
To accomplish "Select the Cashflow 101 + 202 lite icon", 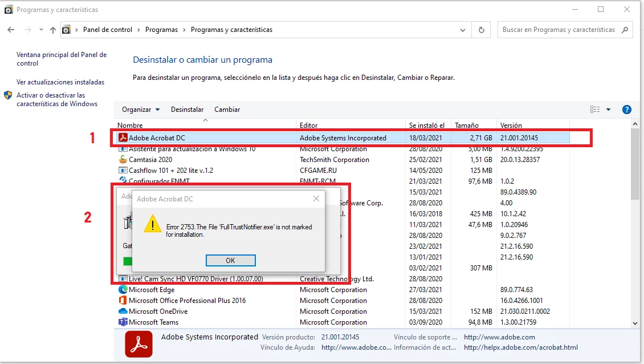I will pyautogui.click(x=123, y=170).
